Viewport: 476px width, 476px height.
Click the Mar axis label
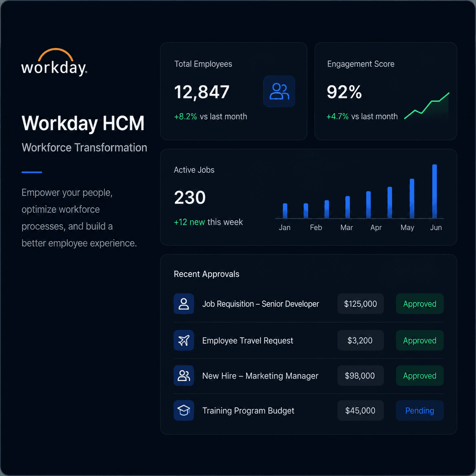(x=346, y=227)
